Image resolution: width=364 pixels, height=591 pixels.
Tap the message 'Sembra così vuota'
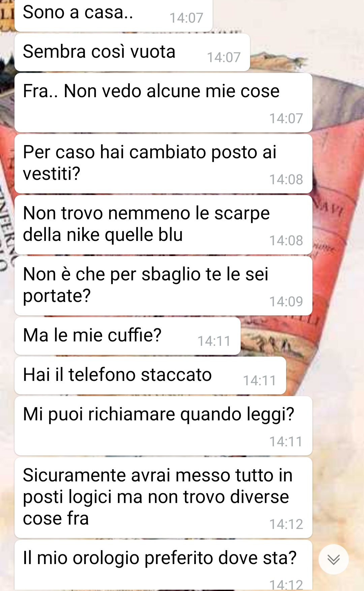tap(132, 52)
